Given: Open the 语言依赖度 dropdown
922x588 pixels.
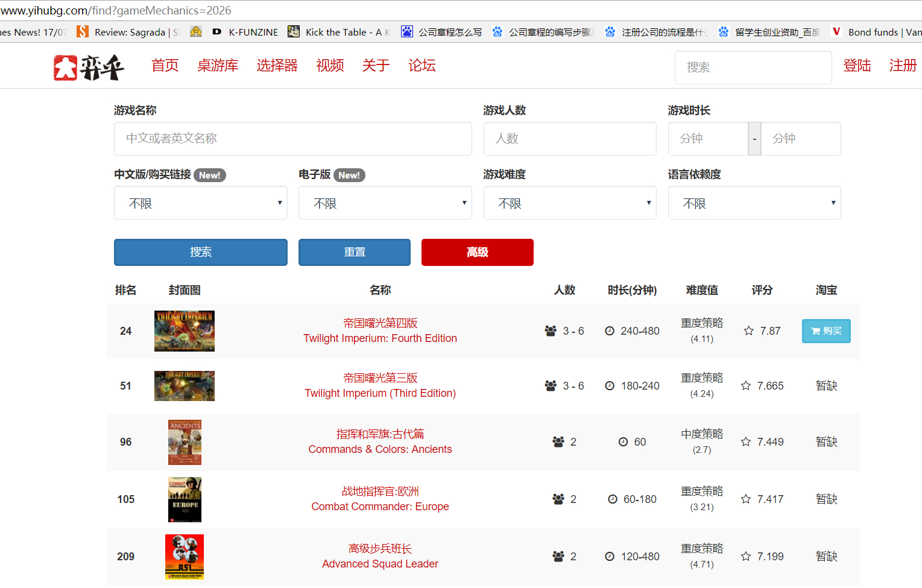Looking at the screenshot, I should [754, 203].
